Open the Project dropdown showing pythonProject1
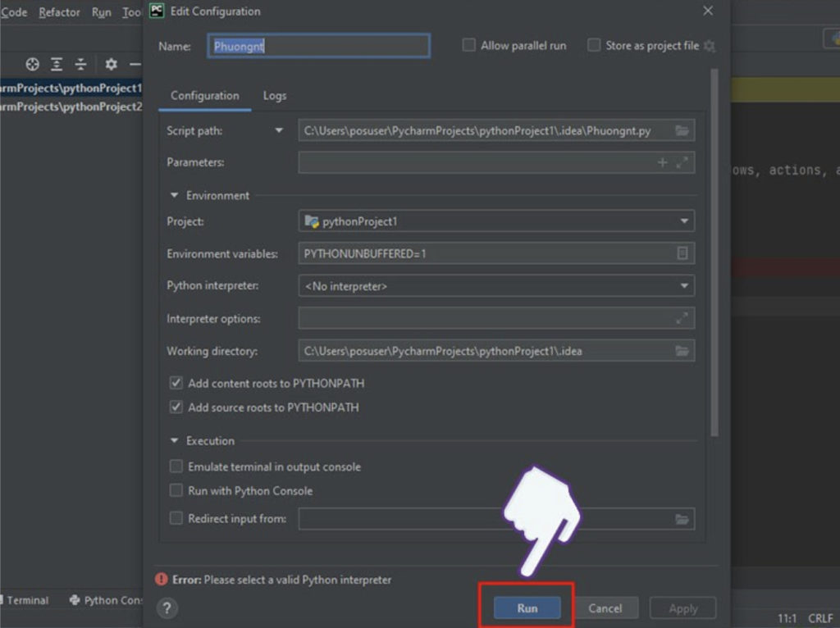Viewport: 840px width, 628px height. 496,221
